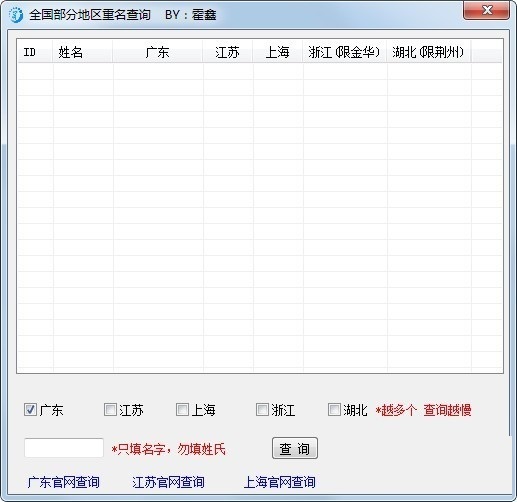
Task: Click the 江苏 column header
Action: pos(228,52)
